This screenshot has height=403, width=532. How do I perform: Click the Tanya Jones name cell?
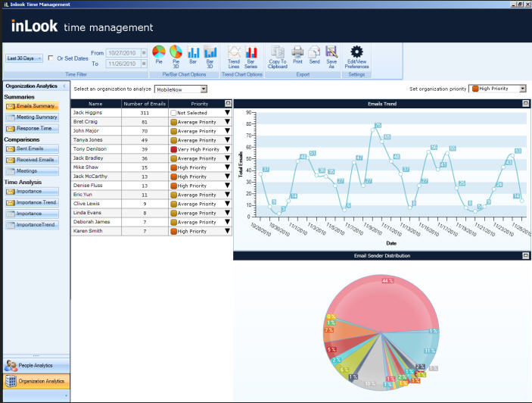click(96, 140)
